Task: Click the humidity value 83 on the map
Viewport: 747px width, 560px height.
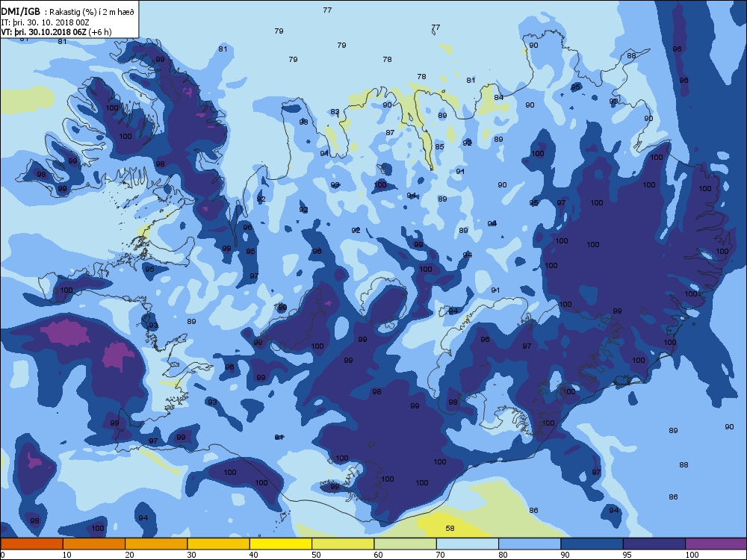Action: click(x=335, y=112)
